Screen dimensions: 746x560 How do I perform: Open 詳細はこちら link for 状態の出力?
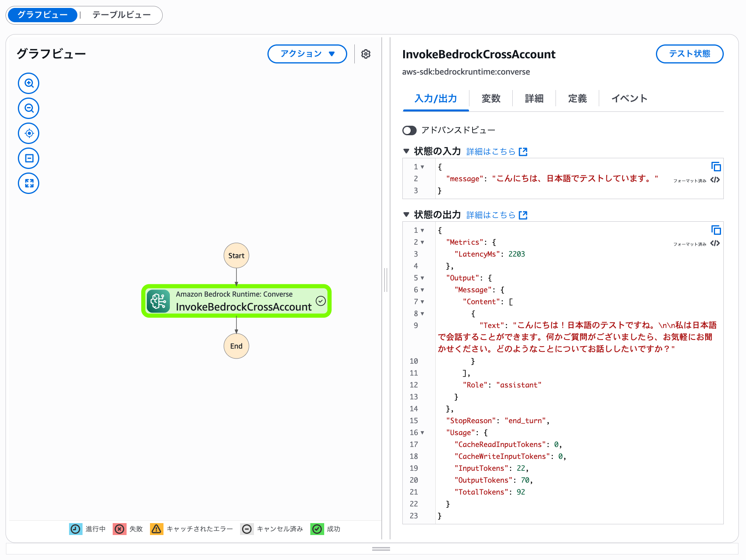[491, 215]
